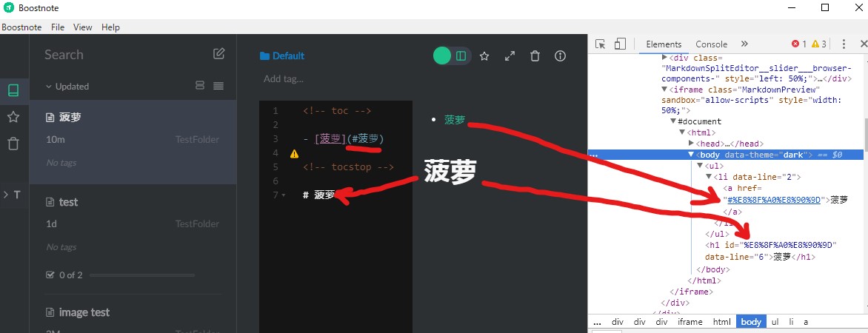The image size is (868, 333).
Task: Click the yellow warning count badge in DevTools
Action: click(818, 44)
